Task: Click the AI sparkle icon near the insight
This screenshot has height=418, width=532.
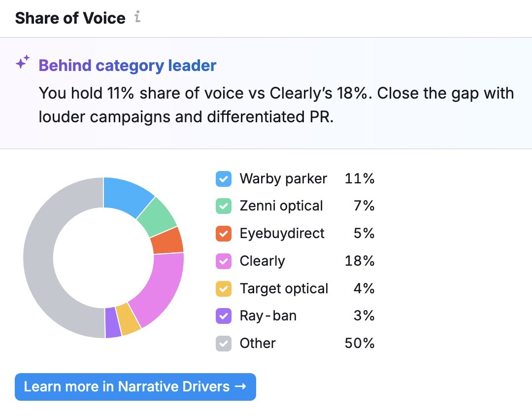Action: point(22,62)
